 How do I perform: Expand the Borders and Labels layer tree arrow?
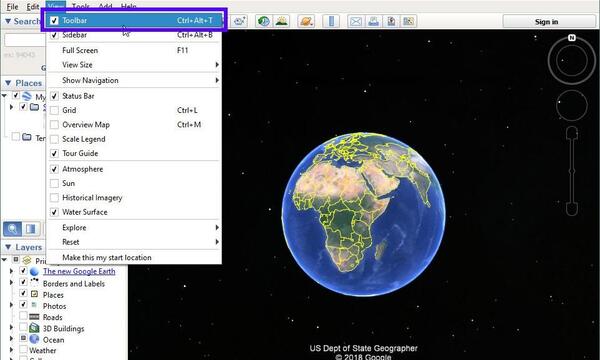coord(11,282)
